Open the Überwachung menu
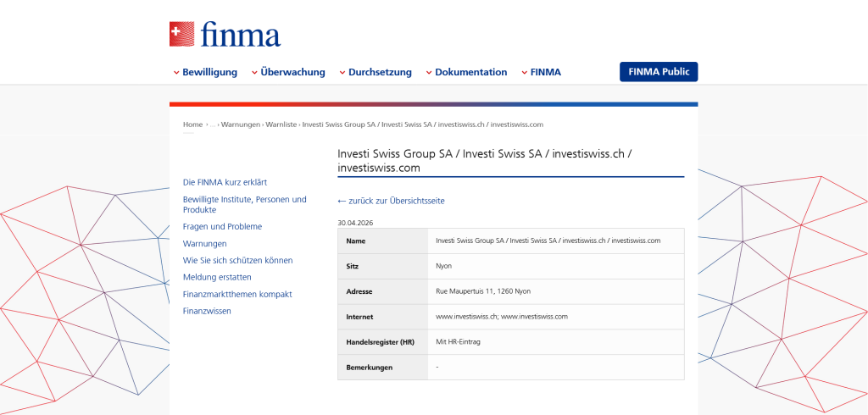 click(292, 72)
